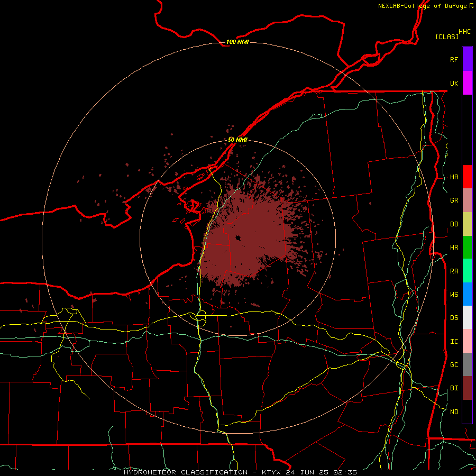Click the "WS" legend label
Screen dimensions: 476x476
[x=454, y=294]
